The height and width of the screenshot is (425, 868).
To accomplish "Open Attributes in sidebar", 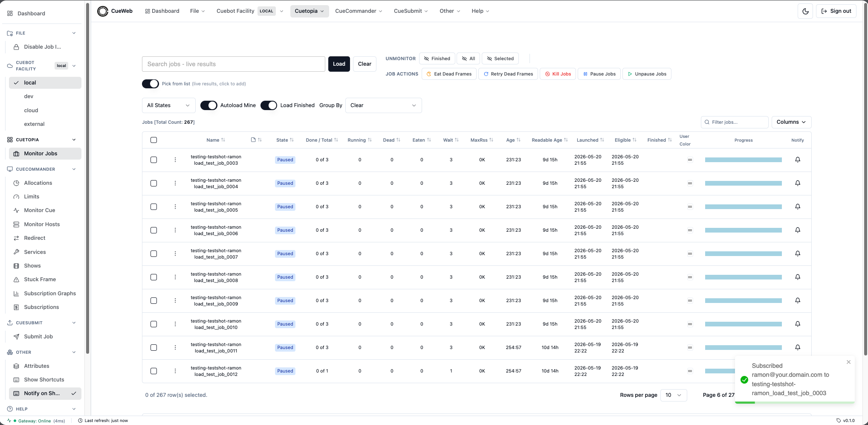I will [45, 366].
